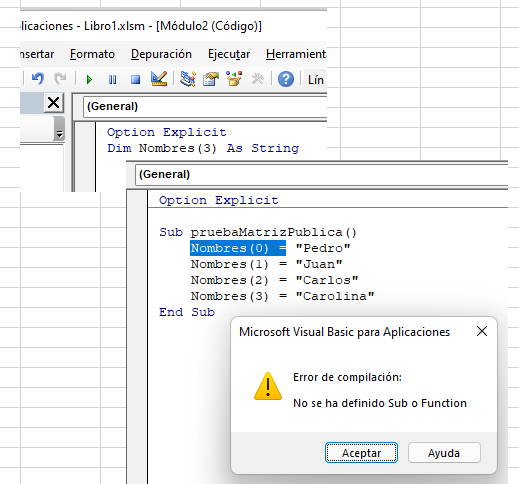
Task: Click the panel scrollbar down arrow
Action: click(x=59, y=134)
